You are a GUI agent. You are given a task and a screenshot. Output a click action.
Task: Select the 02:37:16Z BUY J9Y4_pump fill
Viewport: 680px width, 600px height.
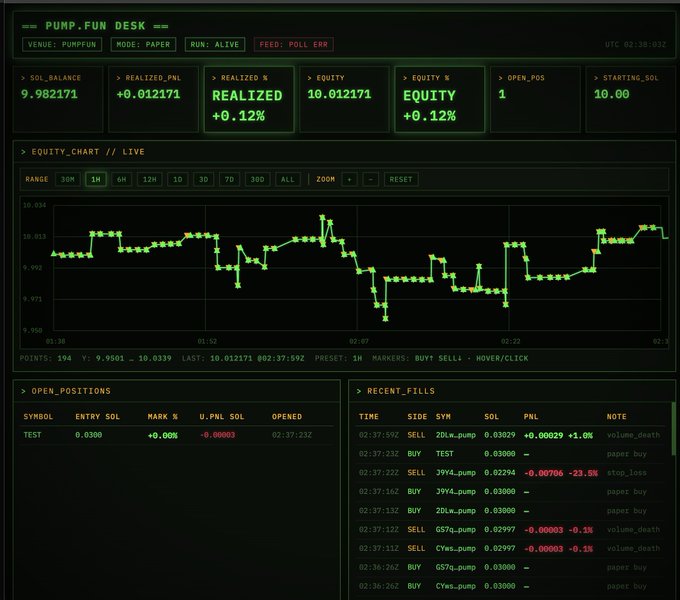pyautogui.click(x=510, y=492)
